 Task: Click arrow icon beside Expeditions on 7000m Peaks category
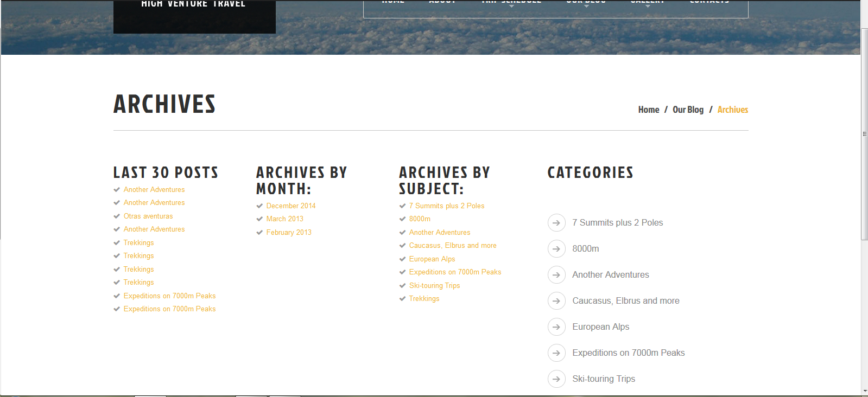pos(556,353)
